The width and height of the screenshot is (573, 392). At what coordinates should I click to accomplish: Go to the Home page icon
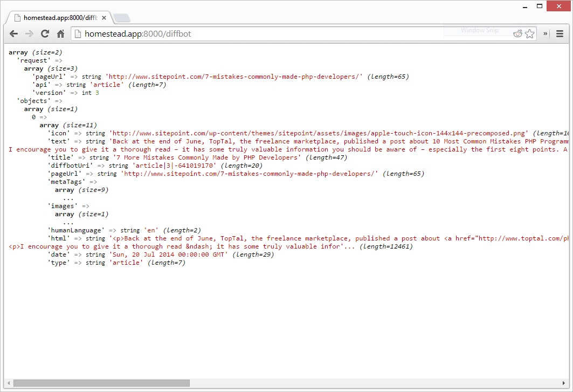tap(61, 33)
